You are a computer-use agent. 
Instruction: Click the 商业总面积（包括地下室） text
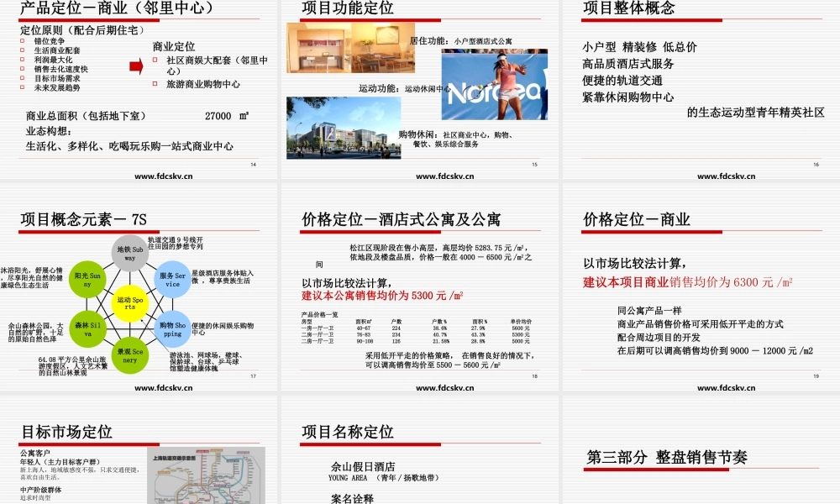[86, 116]
